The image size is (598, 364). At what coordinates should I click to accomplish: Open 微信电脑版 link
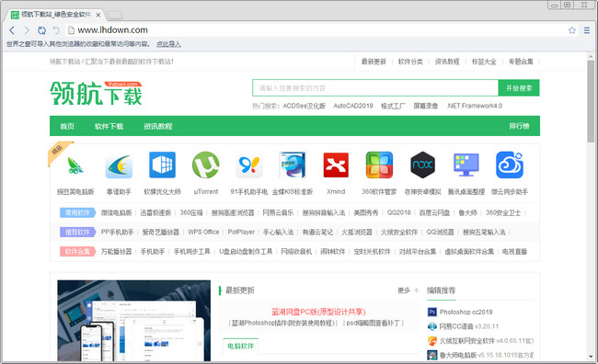(116, 212)
